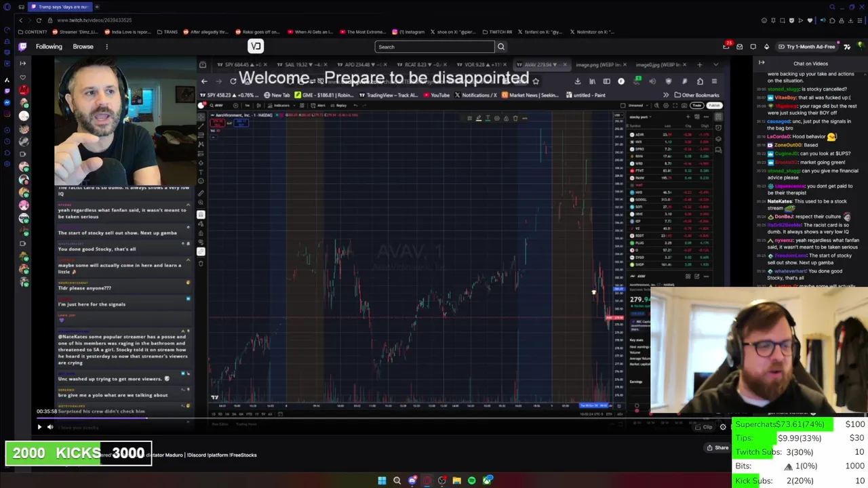
Task: Open the browser profile person icon
Action: tap(842, 20)
